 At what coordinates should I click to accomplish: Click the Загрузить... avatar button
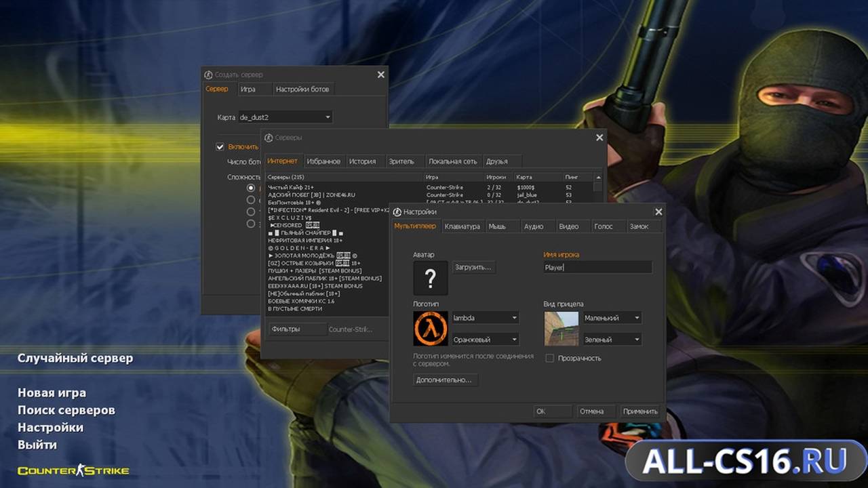coord(474,267)
